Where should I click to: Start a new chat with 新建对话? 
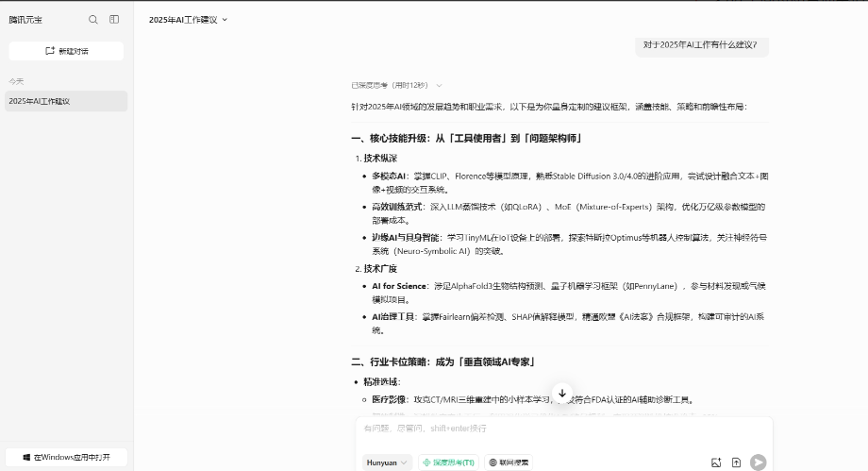coord(66,51)
